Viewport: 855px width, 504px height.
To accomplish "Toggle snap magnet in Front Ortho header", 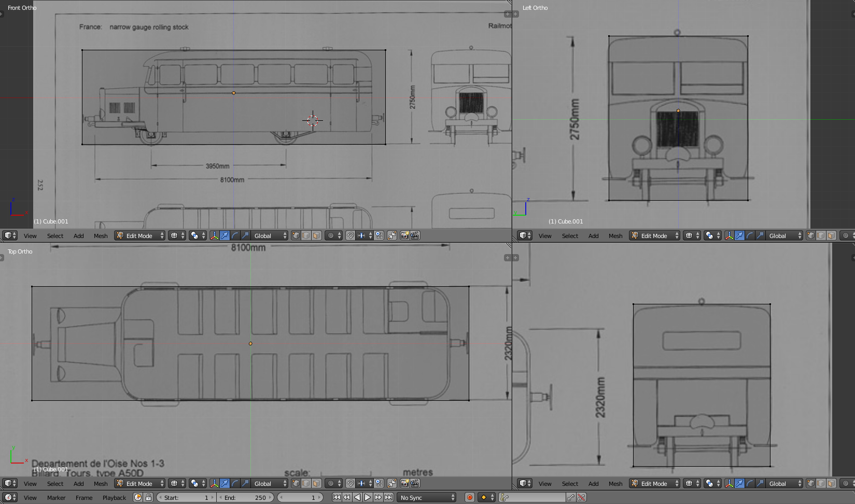I will click(x=351, y=235).
